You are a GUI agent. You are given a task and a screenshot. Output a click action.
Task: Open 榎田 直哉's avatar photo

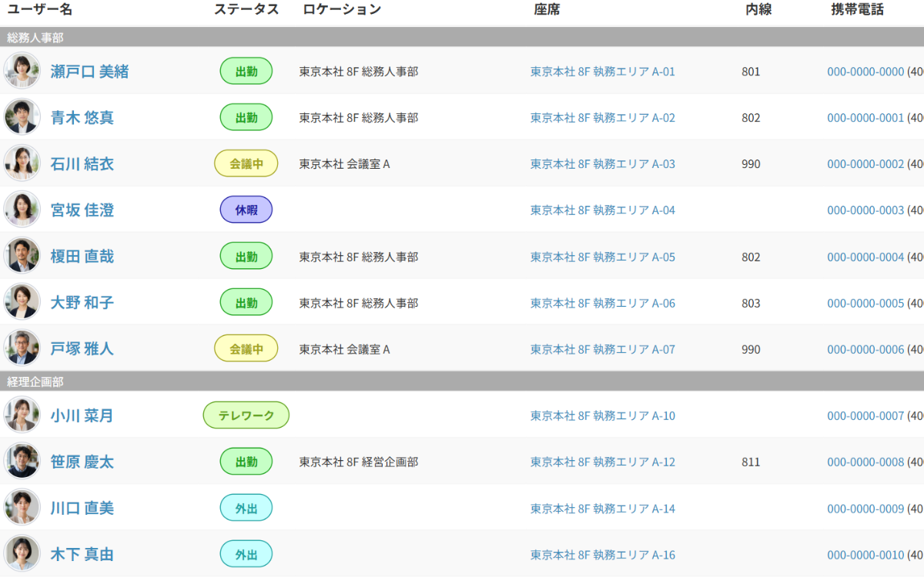pyautogui.click(x=22, y=256)
